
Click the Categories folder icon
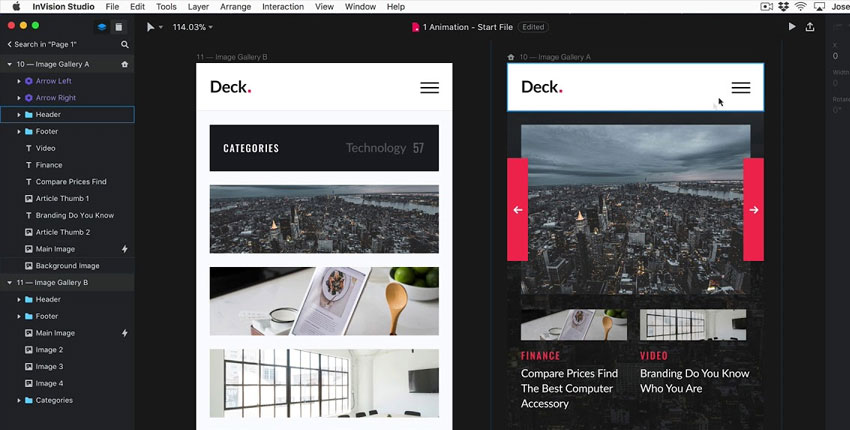(29, 400)
